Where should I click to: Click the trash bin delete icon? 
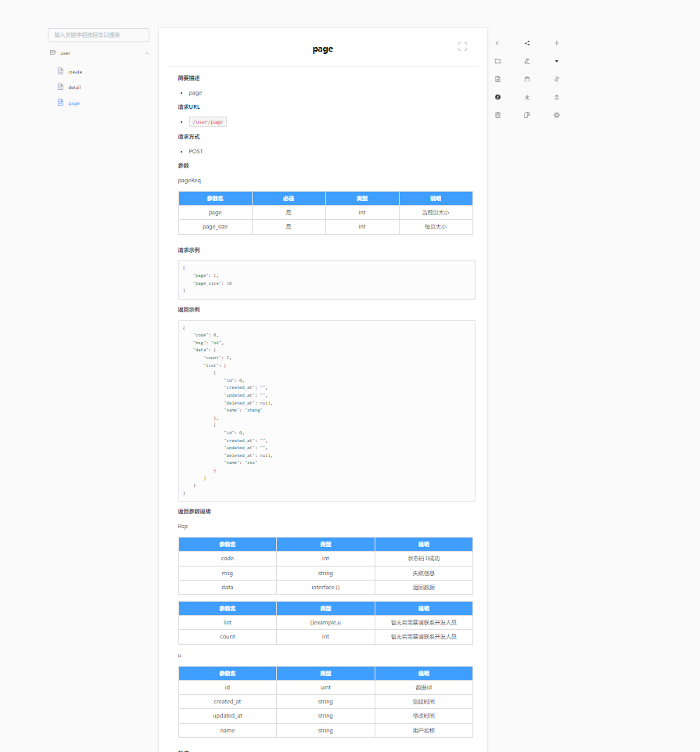coord(497,115)
